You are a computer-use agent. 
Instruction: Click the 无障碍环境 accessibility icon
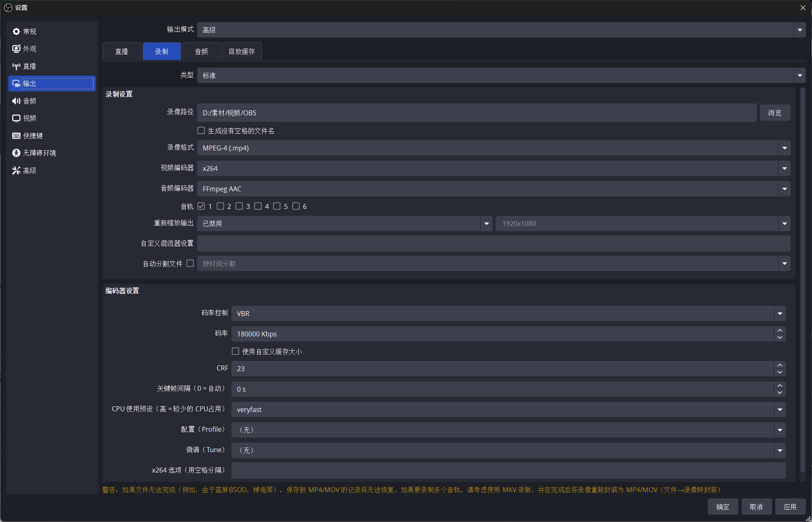pyautogui.click(x=16, y=153)
